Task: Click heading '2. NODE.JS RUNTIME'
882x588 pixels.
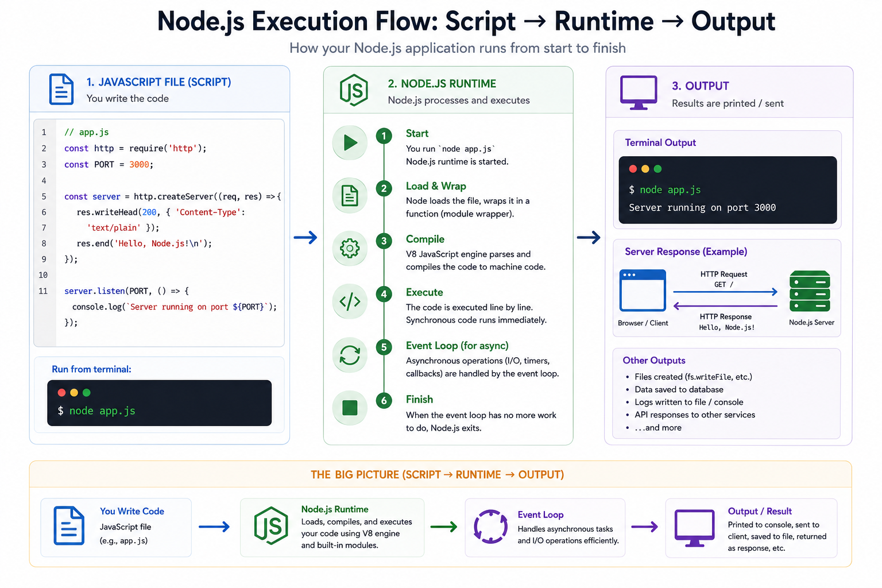Action: 442,84
